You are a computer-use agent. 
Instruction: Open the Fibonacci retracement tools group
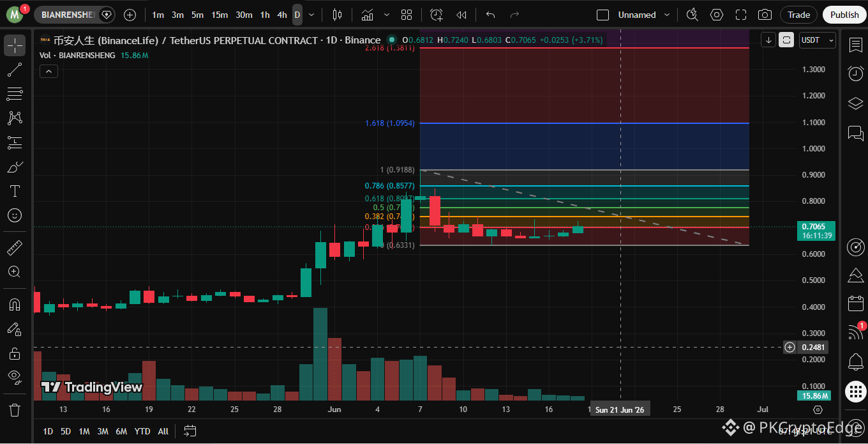15,94
